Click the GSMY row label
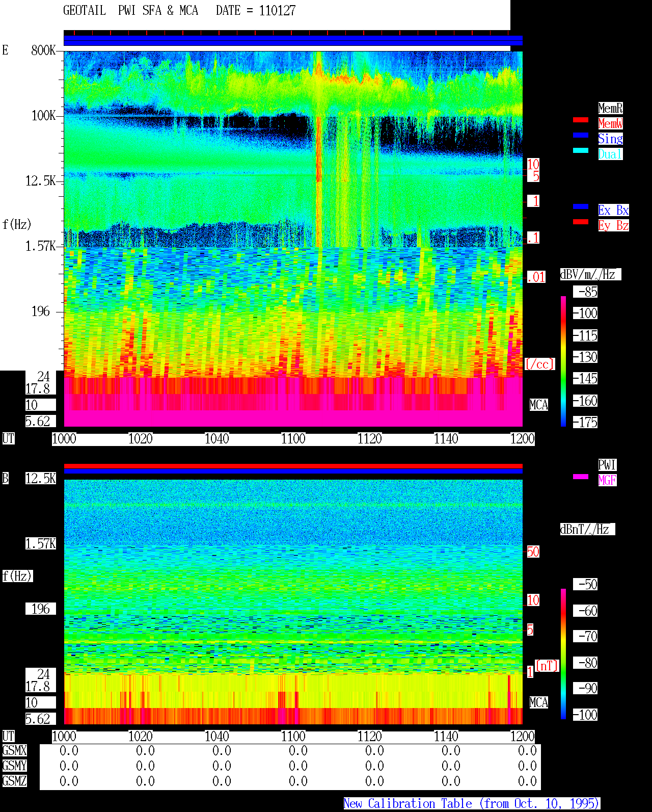Screen dimensions: 652x812 14,766
